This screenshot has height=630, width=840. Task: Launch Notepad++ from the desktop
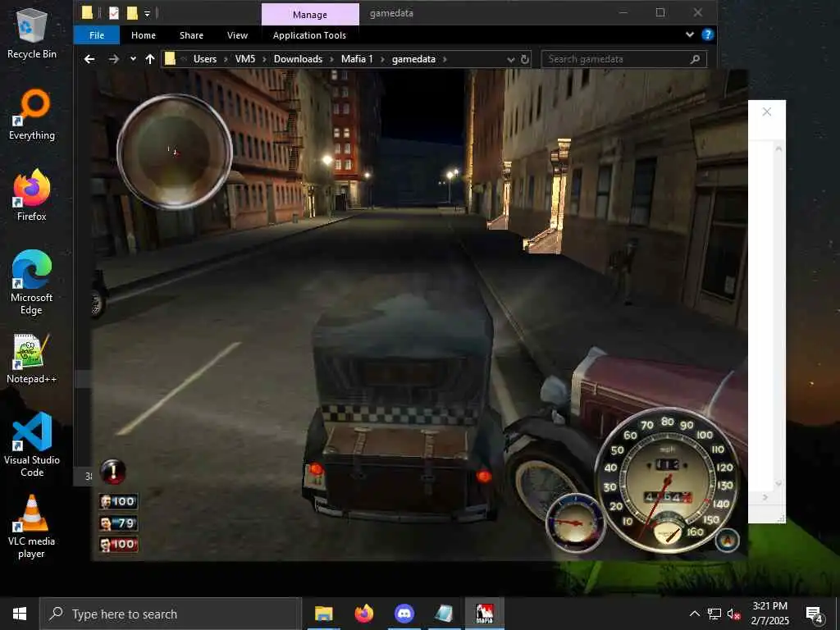click(32, 359)
